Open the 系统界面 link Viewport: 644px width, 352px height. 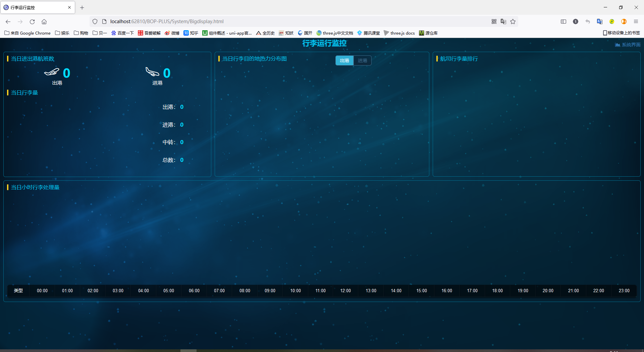(x=628, y=45)
